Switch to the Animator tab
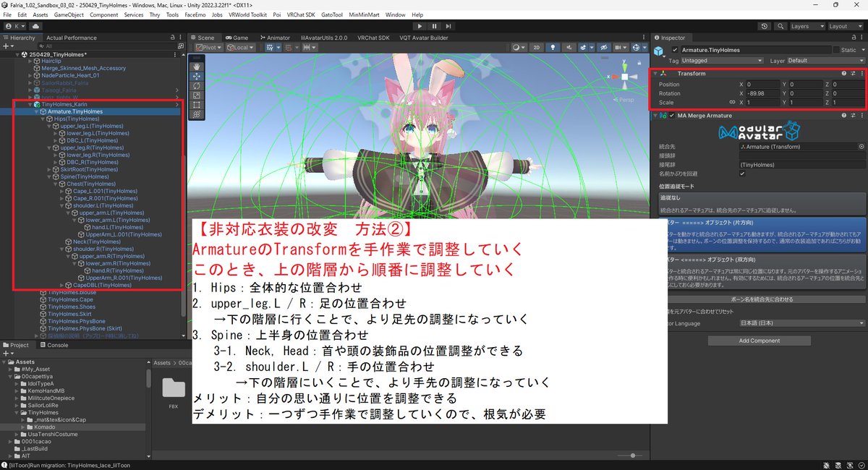 [274, 38]
